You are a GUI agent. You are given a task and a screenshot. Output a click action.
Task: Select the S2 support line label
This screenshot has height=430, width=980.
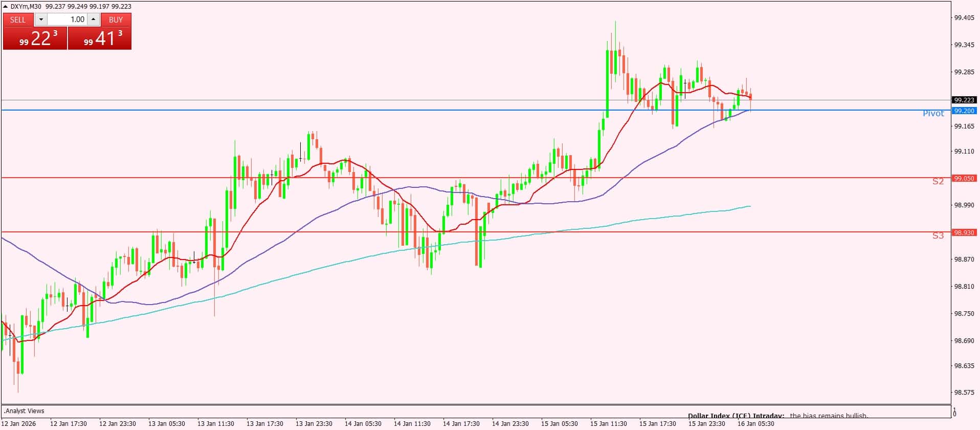coord(938,181)
